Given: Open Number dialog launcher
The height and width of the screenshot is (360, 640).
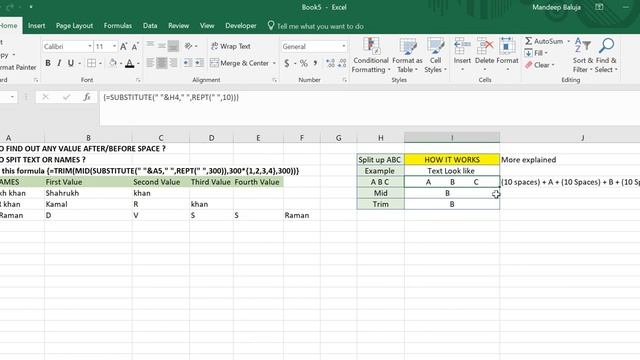Looking at the screenshot, I should 344,80.
